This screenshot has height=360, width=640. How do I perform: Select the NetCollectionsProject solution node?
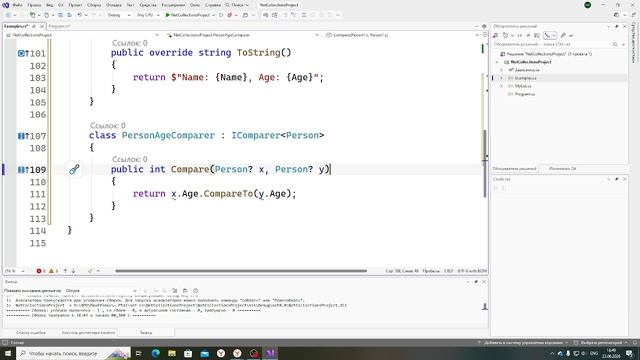coord(547,54)
